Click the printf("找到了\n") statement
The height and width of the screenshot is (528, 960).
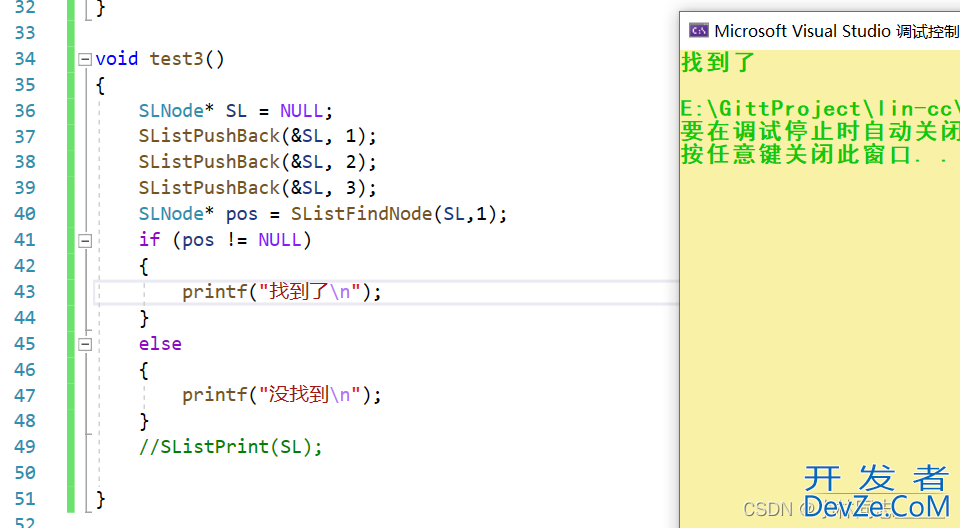(x=282, y=292)
